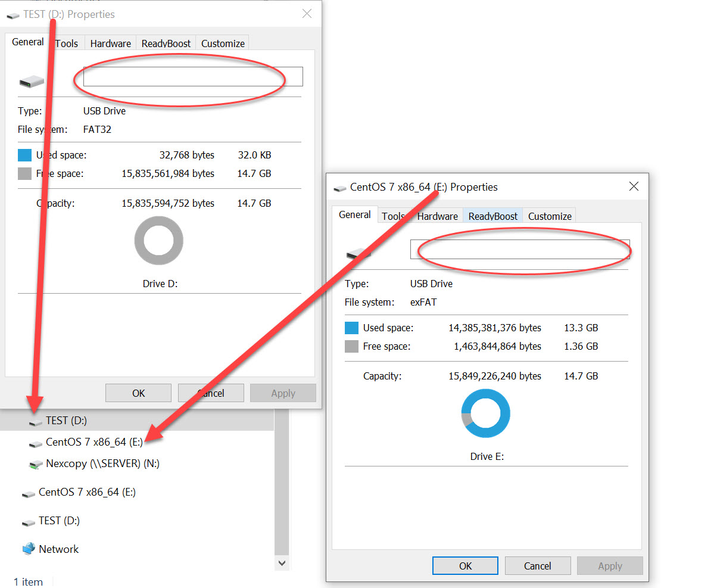Open Tools tab in TEST (D:) Properties

click(67, 43)
